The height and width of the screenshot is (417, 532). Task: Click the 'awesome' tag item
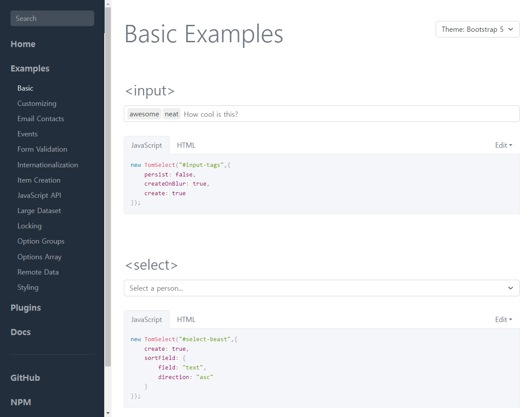144,114
